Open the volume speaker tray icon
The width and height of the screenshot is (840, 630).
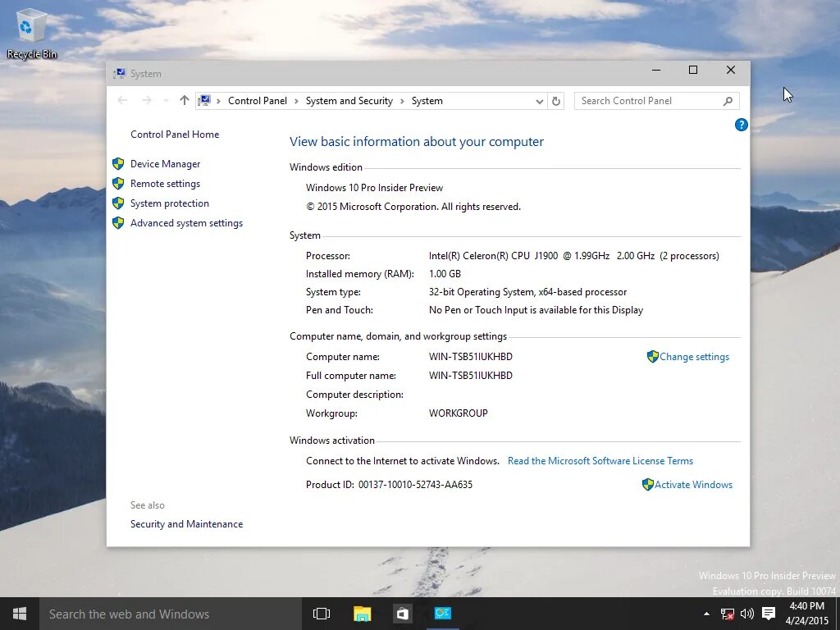point(746,614)
